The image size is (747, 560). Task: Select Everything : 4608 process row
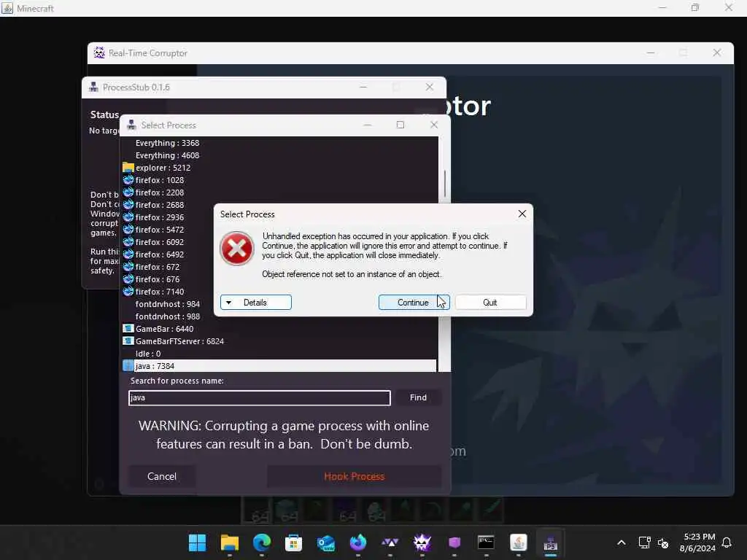point(279,155)
